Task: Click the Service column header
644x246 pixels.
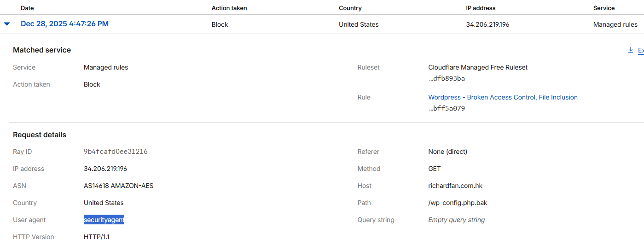Action: coord(603,8)
